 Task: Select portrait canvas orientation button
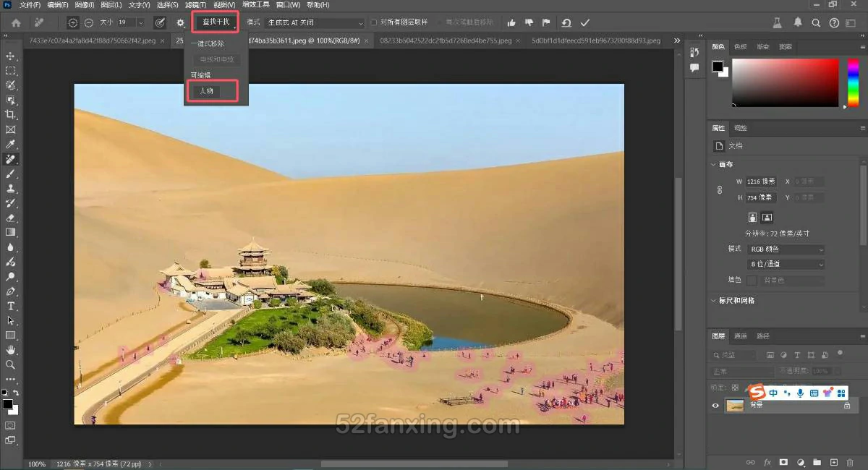coord(752,217)
